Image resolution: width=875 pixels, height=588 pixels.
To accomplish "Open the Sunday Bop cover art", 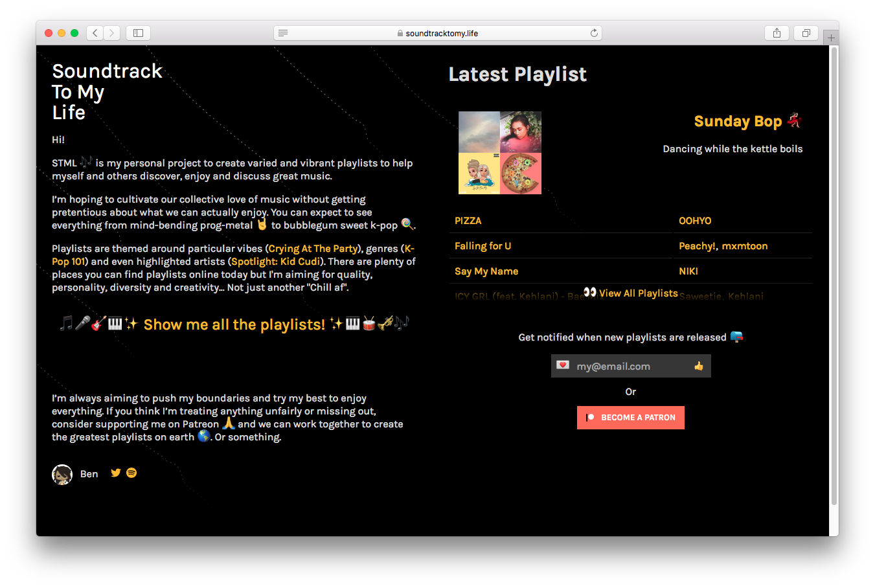I will pyautogui.click(x=499, y=153).
